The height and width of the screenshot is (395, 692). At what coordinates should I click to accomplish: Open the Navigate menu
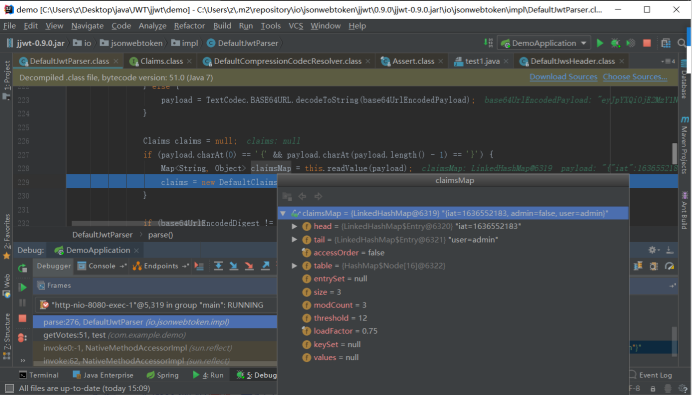coord(87,26)
